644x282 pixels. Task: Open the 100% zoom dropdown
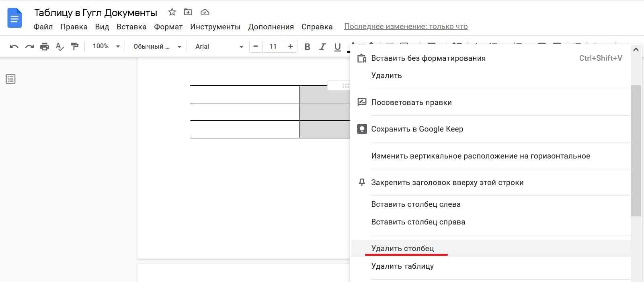106,46
